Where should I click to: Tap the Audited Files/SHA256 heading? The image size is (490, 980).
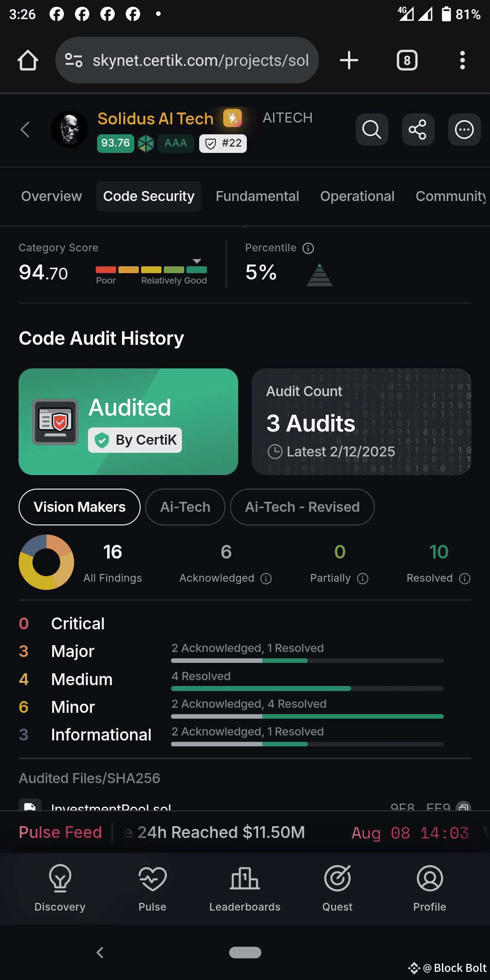coord(89,778)
